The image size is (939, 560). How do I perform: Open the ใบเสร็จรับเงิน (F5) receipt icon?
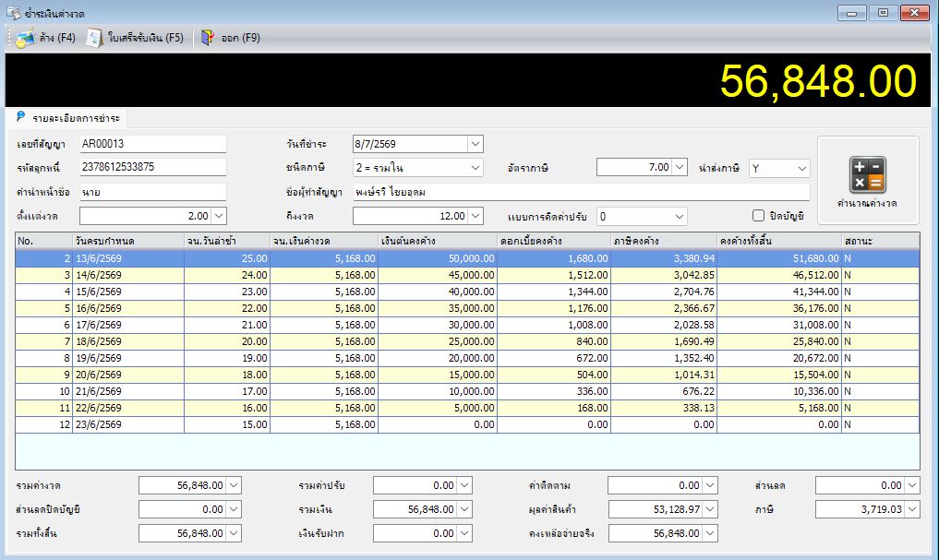94,39
